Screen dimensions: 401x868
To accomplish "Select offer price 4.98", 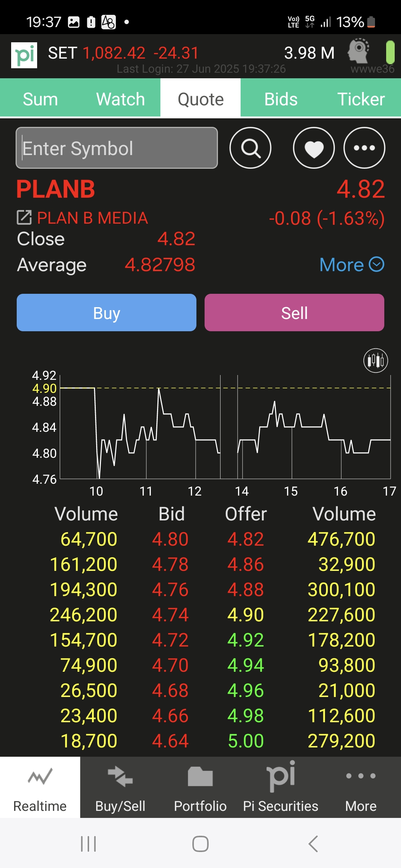I will [246, 716].
